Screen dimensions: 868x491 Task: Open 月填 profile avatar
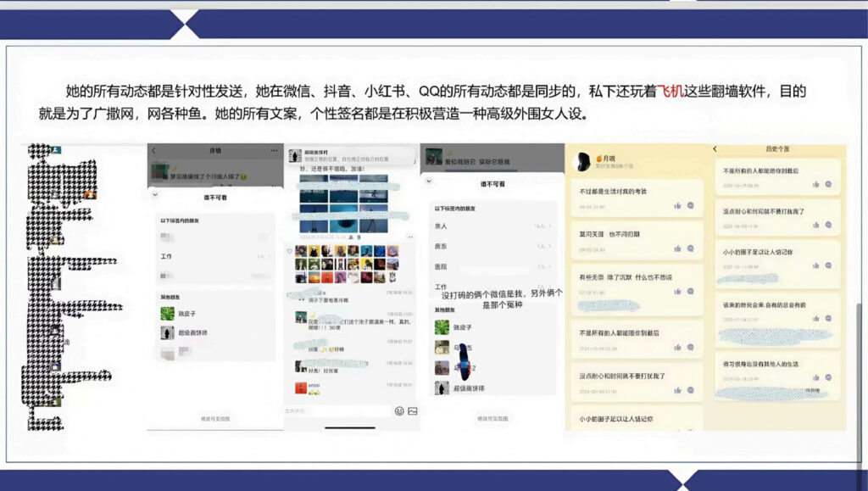pyautogui.click(x=583, y=161)
